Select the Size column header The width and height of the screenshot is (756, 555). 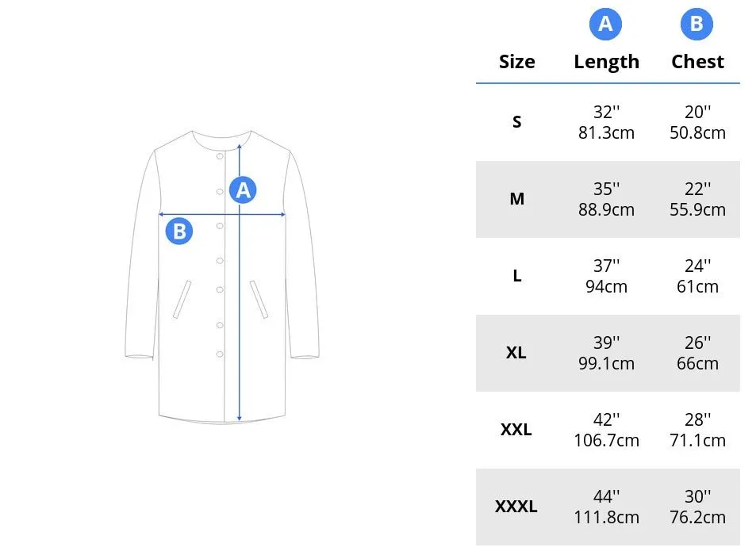click(x=517, y=62)
